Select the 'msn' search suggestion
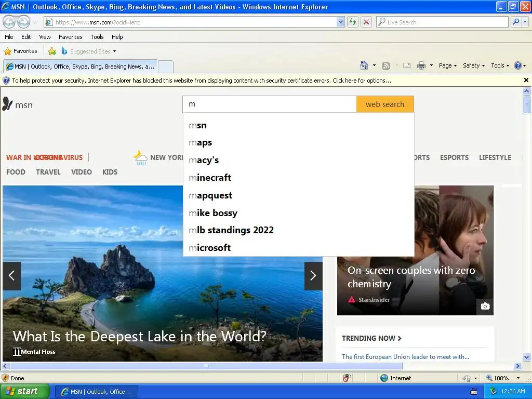The height and width of the screenshot is (399, 532). coord(299,125)
